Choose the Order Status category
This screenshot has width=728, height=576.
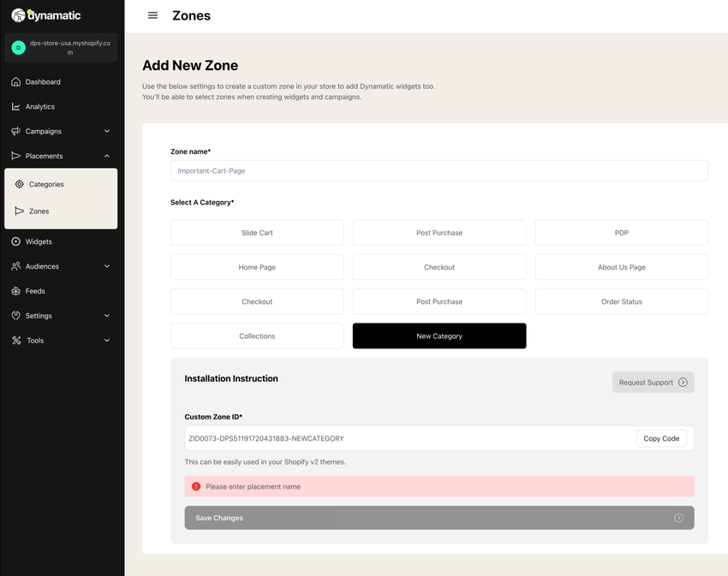tap(622, 301)
